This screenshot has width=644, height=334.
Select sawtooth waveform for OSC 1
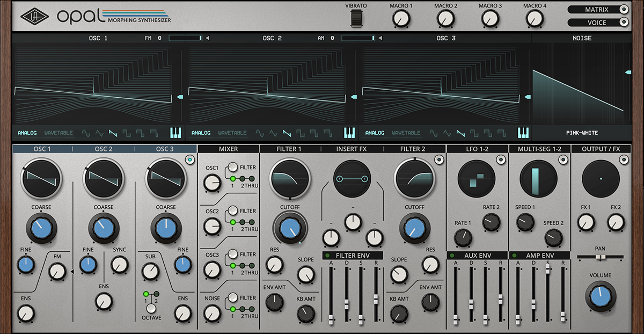pos(113,133)
